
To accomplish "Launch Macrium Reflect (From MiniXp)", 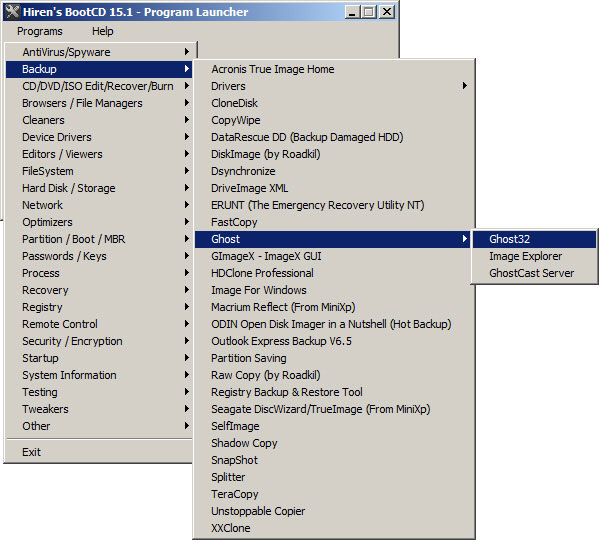I will coord(333,307).
